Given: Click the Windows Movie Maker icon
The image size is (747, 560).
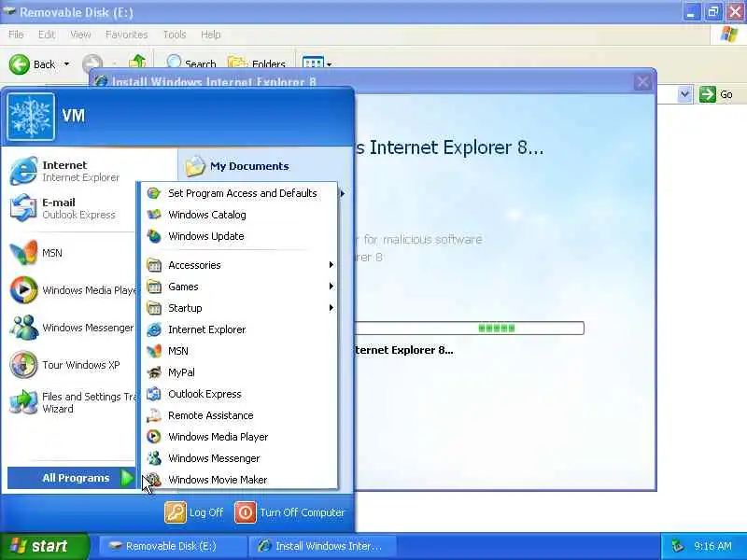Looking at the screenshot, I should [154, 480].
